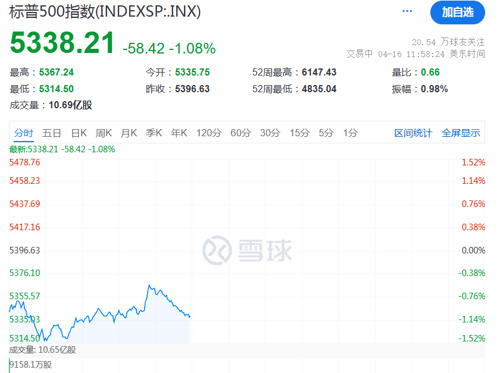500x373 pixels.
Task: Choose the 15分 interval tab
Action: pyautogui.click(x=299, y=133)
